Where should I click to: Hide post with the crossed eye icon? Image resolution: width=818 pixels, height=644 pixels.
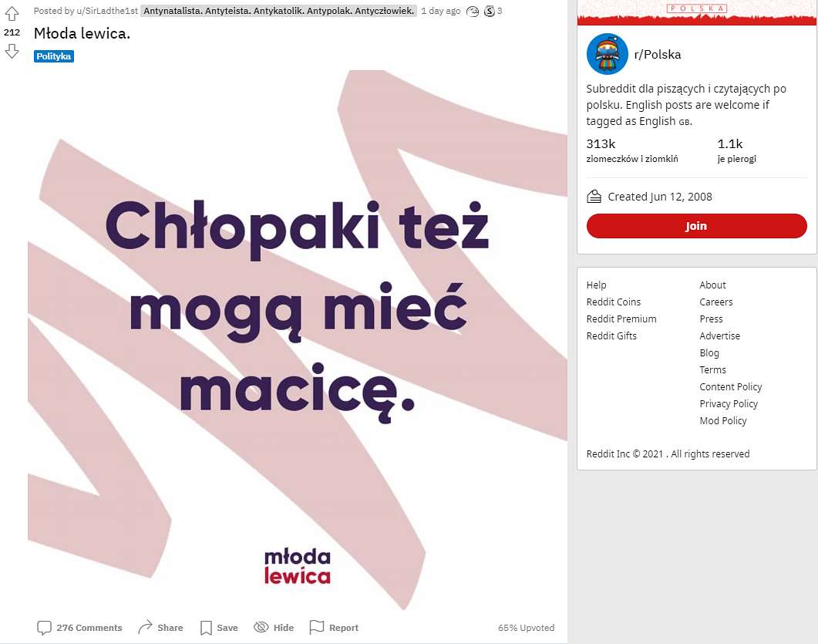pyautogui.click(x=261, y=627)
